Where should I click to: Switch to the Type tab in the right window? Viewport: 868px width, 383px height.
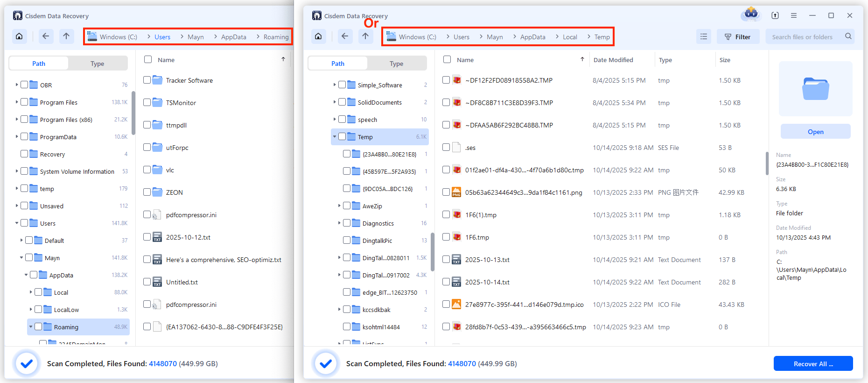click(396, 64)
